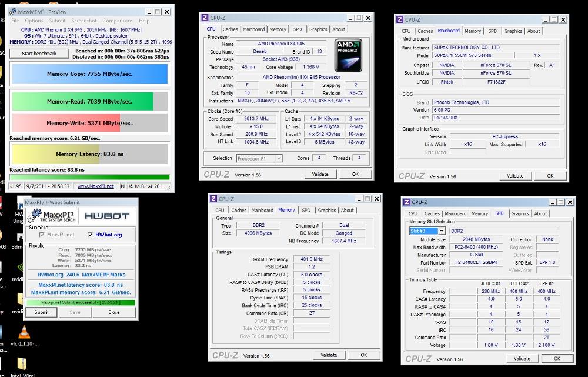
Task: Click the N status box in MaxxMEM
Action: tap(123, 186)
